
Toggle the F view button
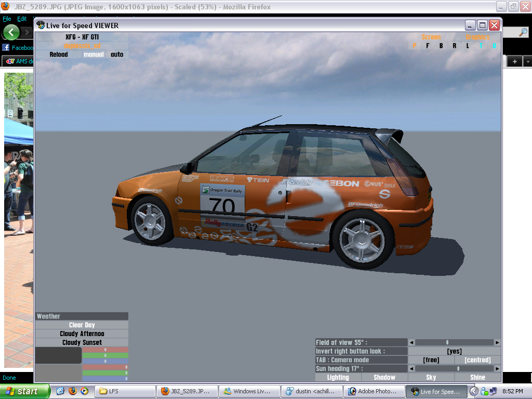click(428, 46)
